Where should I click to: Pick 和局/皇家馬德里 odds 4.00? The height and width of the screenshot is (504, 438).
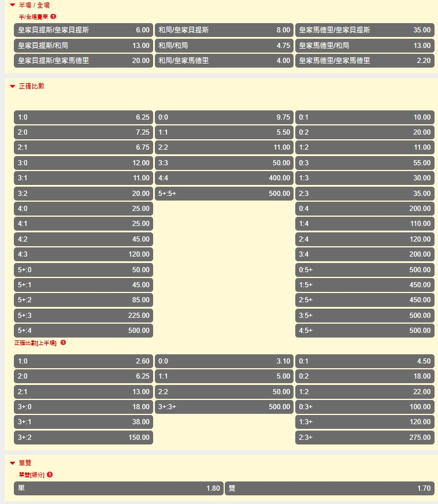click(224, 61)
